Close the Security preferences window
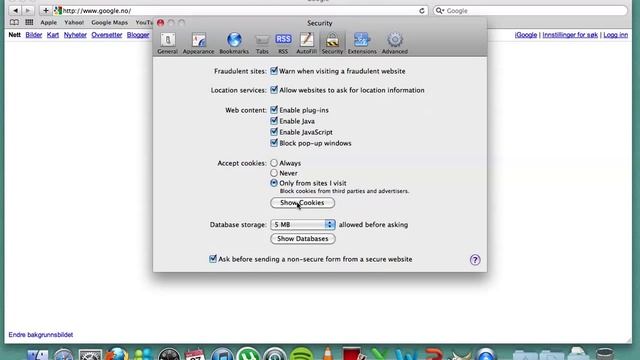 pos(160,23)
